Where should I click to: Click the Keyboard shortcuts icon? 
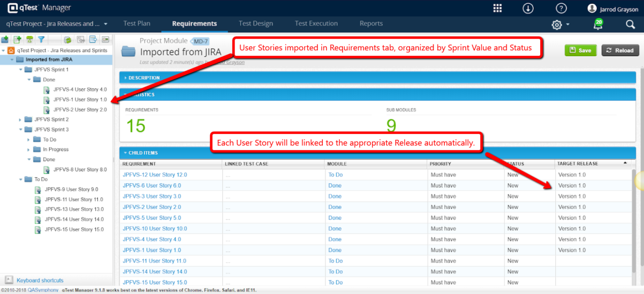click(9, 280)
